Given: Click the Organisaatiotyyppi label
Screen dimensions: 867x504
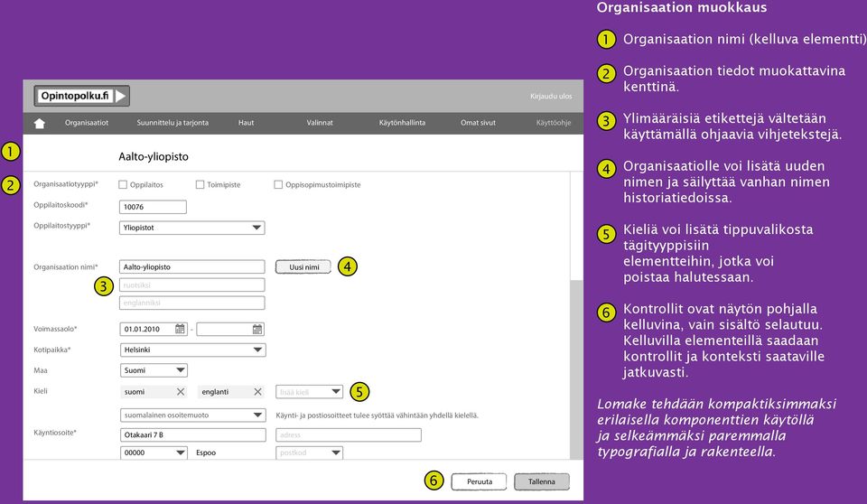Looking at the screenshot, I should (x=66, y=184).
